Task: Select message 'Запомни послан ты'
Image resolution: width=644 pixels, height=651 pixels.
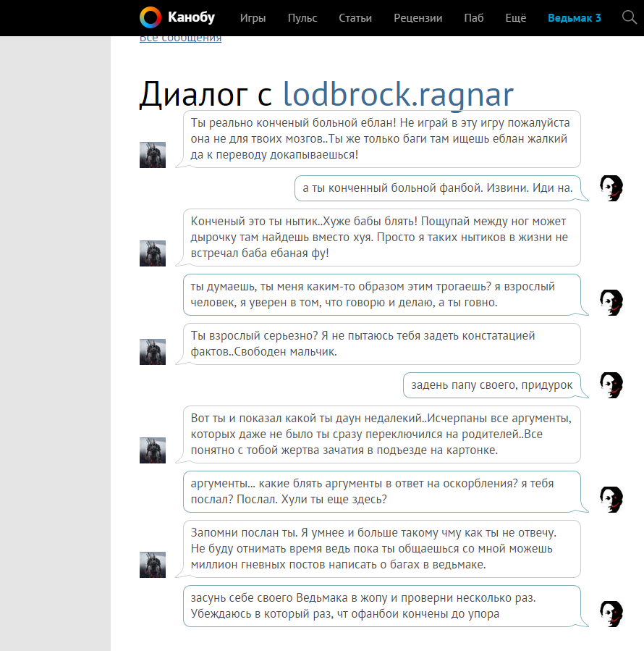Action: [x=382, y=548]
